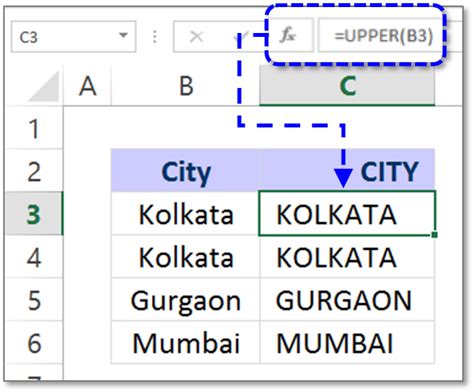This screenshot has width=474, height=392.
Task: Select row 3 header
Action: (x=34, y=214)
